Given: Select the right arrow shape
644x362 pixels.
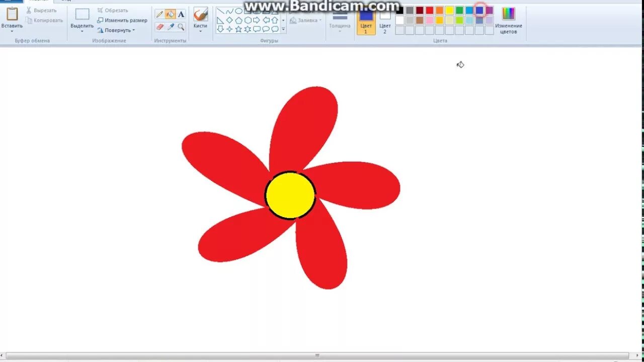Looking at the screenshot, I should [x=256, y=20].
